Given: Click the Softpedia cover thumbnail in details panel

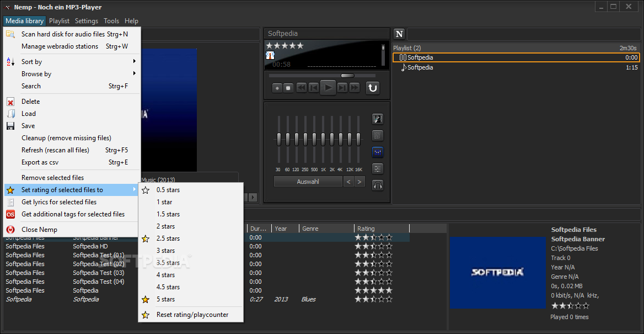Looking at the screenshot, I should coord(497,272).
